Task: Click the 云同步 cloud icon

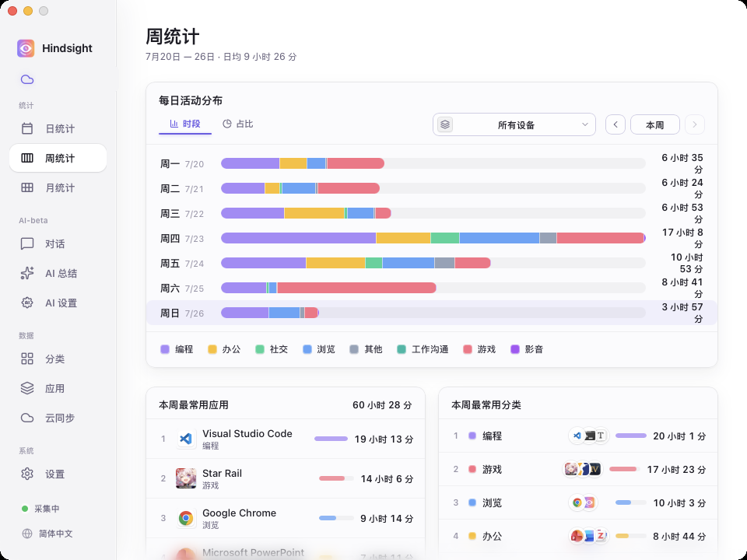Action: [27, 418]
